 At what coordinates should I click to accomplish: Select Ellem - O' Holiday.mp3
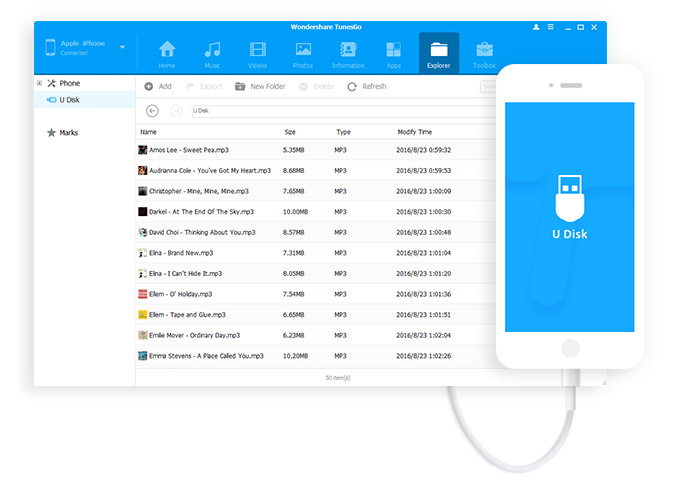click(316, 294)
